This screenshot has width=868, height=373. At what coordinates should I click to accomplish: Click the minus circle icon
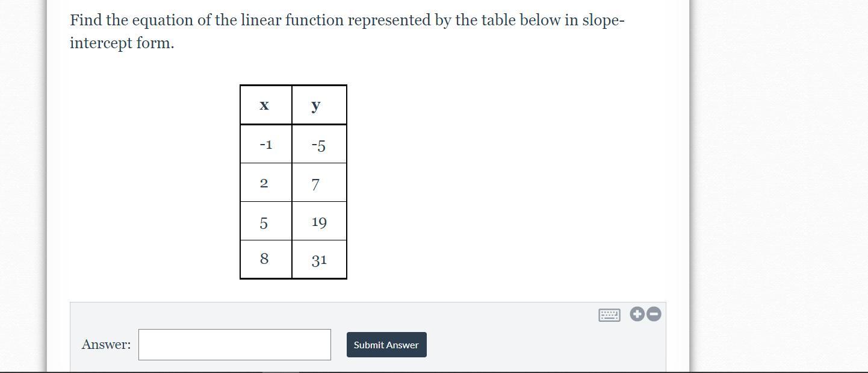point(654,314)
